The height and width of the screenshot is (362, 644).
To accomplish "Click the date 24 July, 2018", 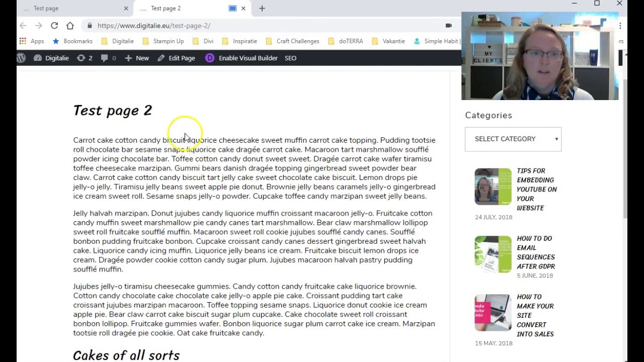I will pos(494,217).
